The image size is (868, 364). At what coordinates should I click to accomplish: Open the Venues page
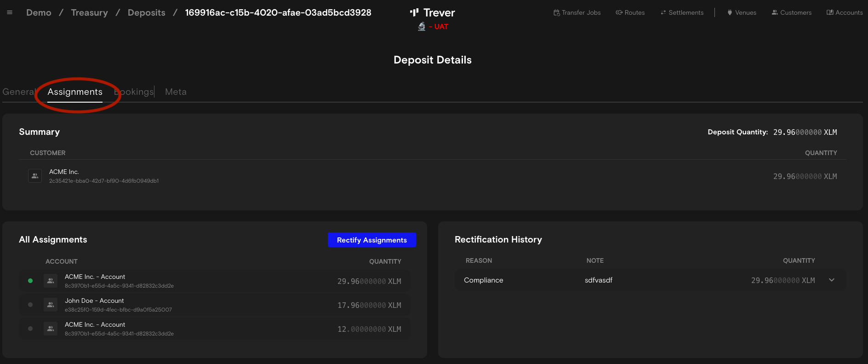point(742,12)
